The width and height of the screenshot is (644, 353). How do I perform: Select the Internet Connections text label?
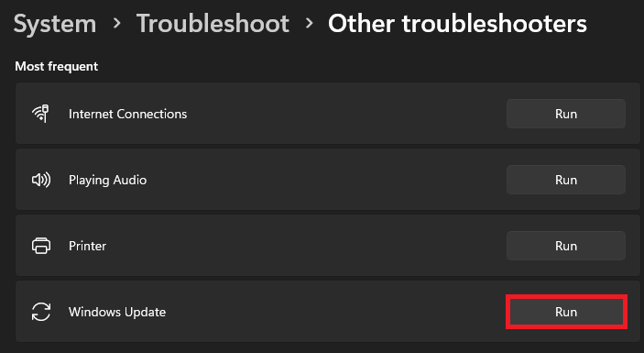tap(127, 114)
